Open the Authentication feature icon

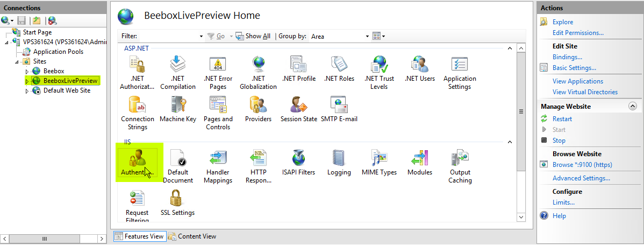pos(137,163)
